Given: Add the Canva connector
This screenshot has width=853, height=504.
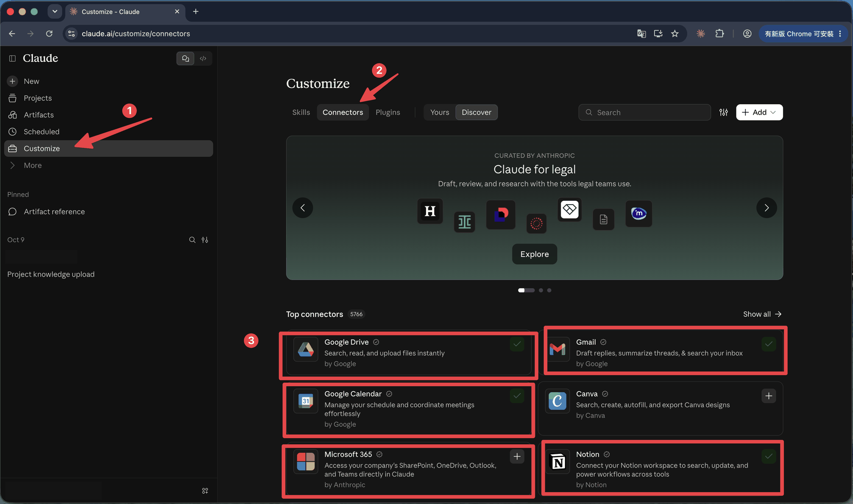Looking at the screenshot, I should pos(769,396).
